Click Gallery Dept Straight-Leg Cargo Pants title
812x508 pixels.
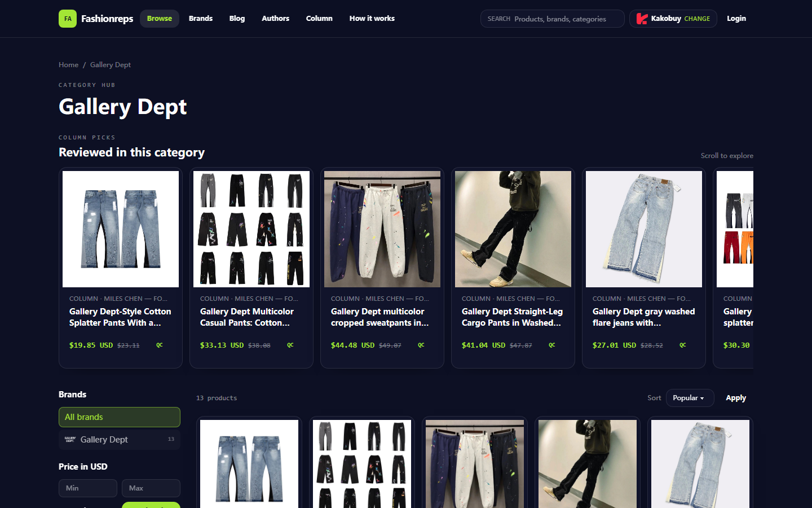coord(512,317)
